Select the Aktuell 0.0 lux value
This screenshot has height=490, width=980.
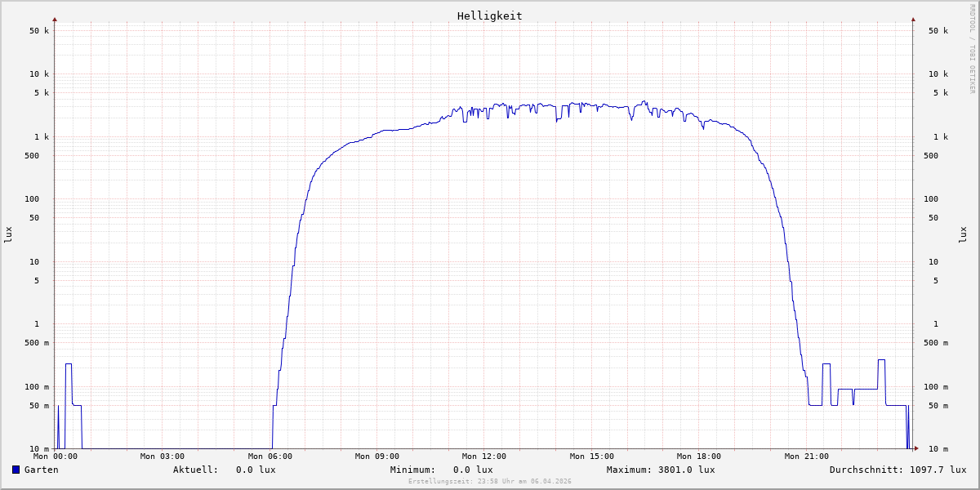point(256,470)
